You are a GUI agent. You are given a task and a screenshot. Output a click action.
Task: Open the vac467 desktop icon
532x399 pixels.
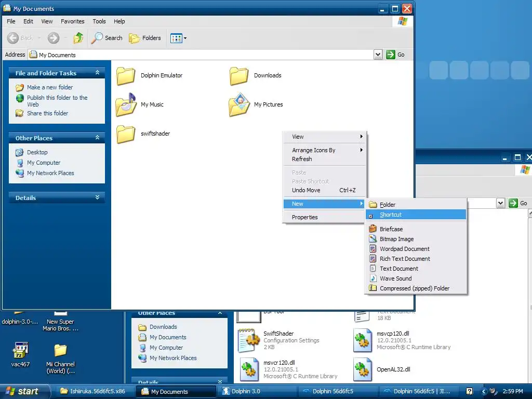click(x=20, y=350)
